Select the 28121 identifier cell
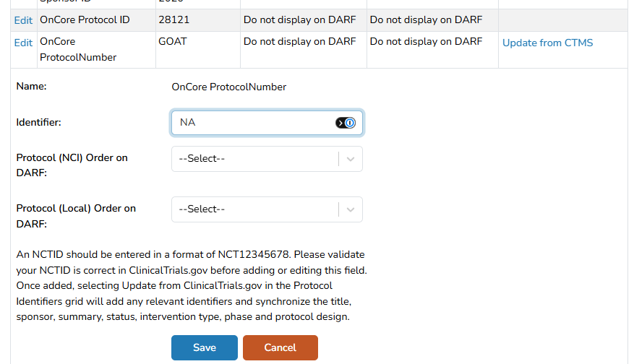This screenshot has height=364, width=634. (x=198, y=20)
